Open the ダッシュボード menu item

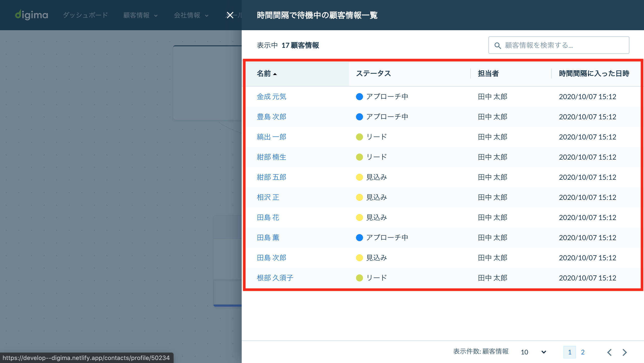click(x=85, y=15)
